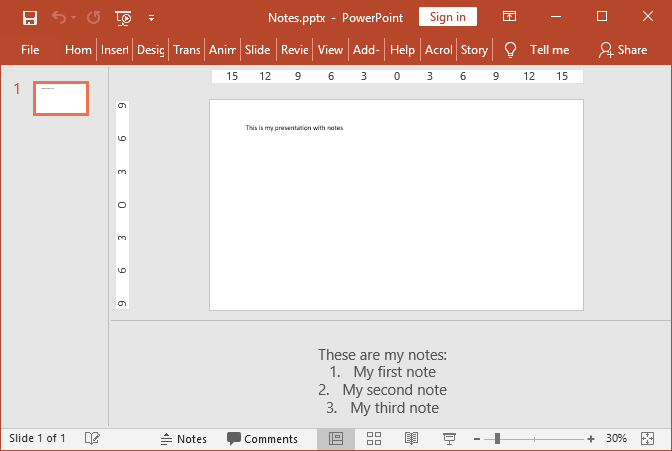
Task: Fit slide to current window
Action: pyautogui.click(x=648, y=439)
